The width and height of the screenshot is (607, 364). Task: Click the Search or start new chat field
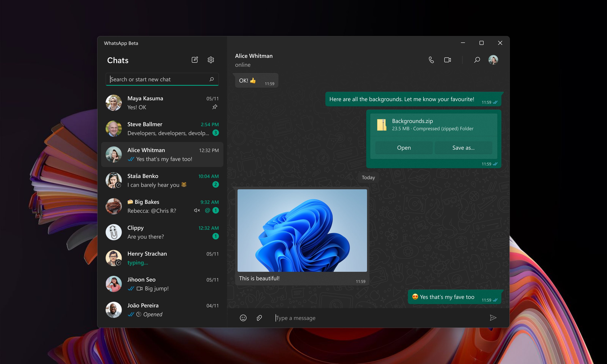157,79
